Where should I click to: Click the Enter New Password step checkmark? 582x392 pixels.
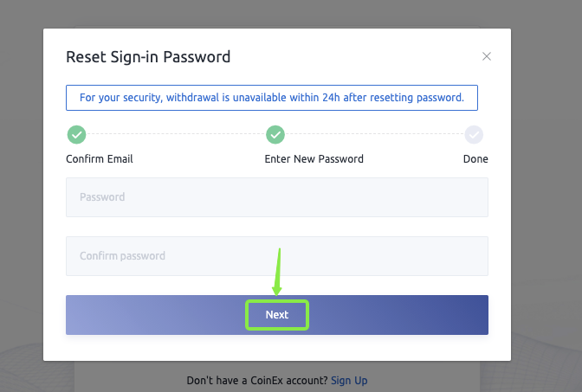(x=275, y=134)
